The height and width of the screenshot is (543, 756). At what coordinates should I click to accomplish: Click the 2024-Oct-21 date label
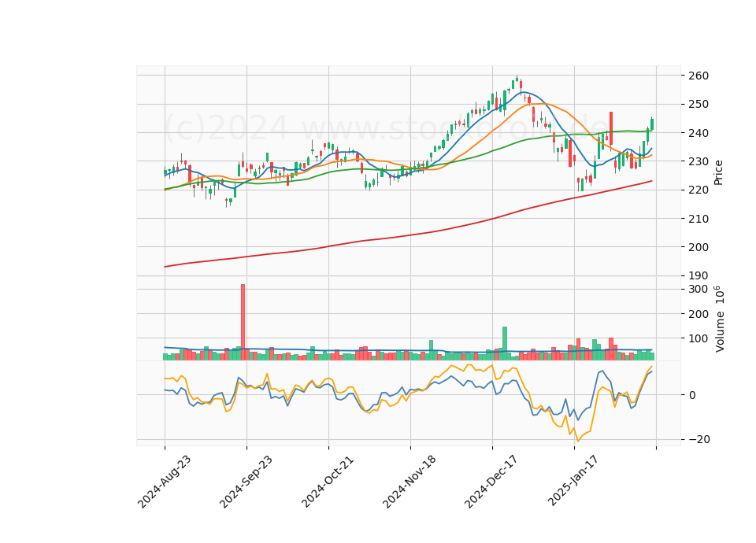328,482
